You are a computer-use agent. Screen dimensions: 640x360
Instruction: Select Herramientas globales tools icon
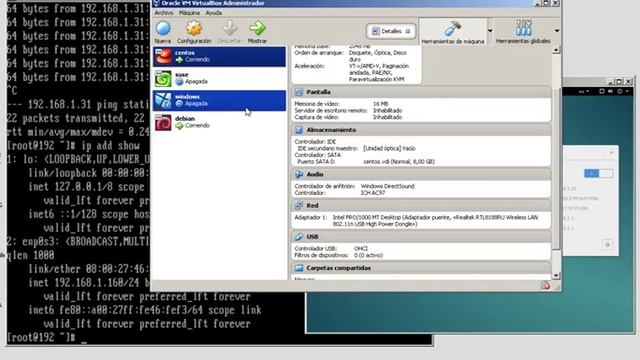pos(523,28)
